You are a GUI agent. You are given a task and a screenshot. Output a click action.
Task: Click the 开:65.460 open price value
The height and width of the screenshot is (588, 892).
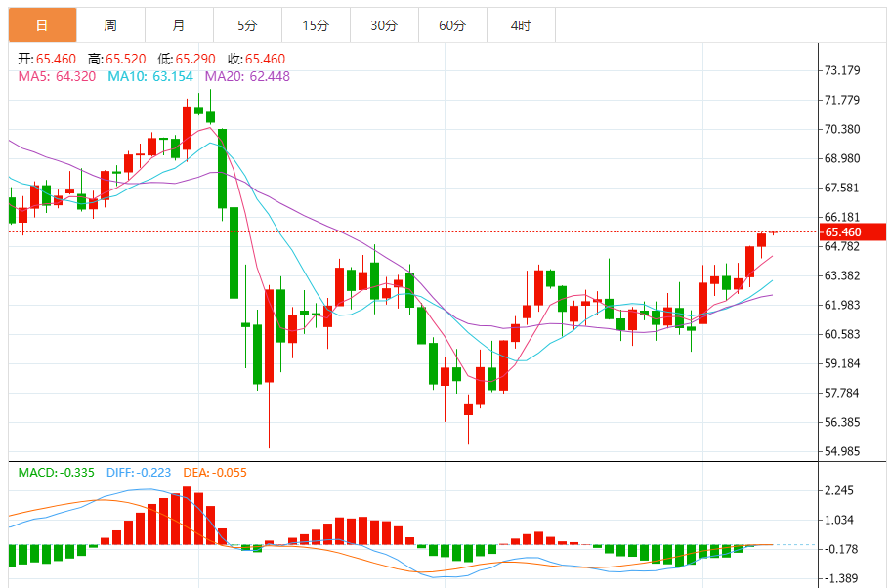[47, 59]
